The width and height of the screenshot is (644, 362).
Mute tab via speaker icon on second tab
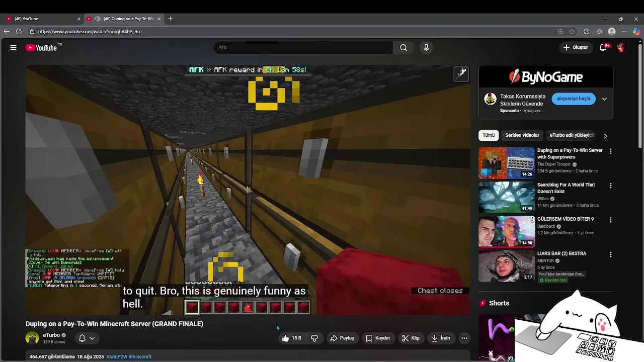tap(98, 19)
